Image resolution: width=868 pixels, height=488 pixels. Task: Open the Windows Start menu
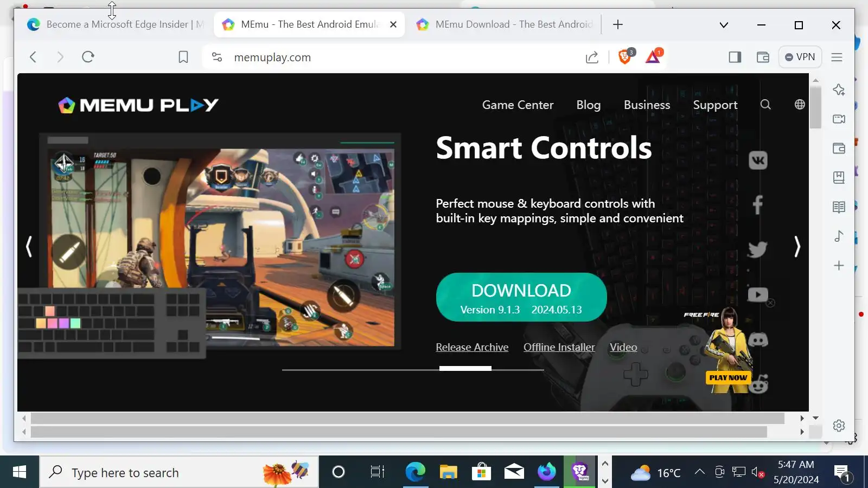tap(19, 472)
